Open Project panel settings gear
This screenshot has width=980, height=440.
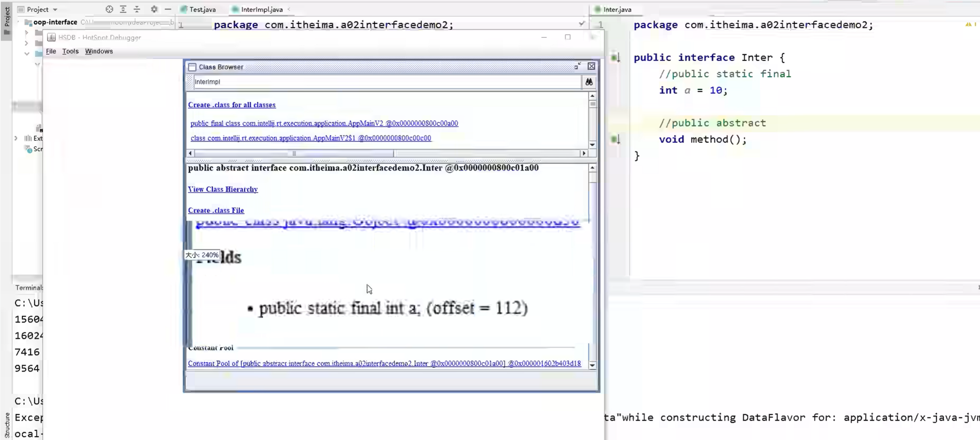pyautogui.click(x=154, y=9)
